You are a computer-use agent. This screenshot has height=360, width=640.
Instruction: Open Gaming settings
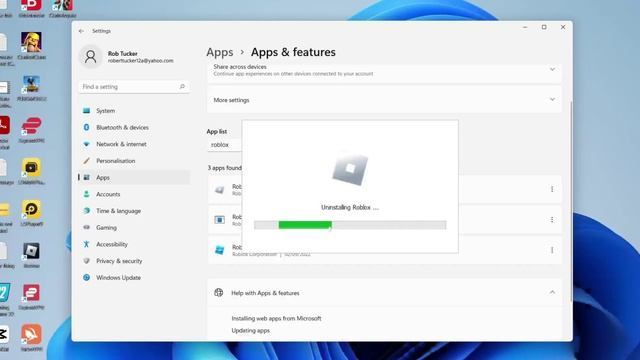coord(134,227)
